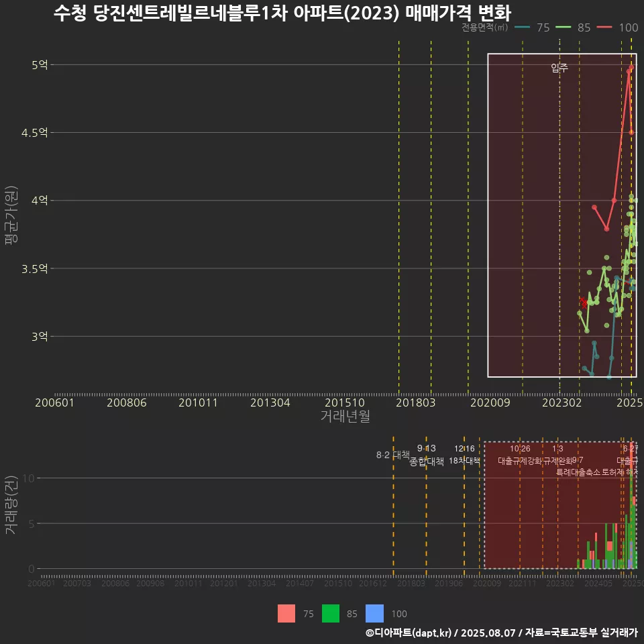This screenshot has width=644, height=644.
Task: Click the 10 tick on volume y-axis
Action: tap(29, 478)
